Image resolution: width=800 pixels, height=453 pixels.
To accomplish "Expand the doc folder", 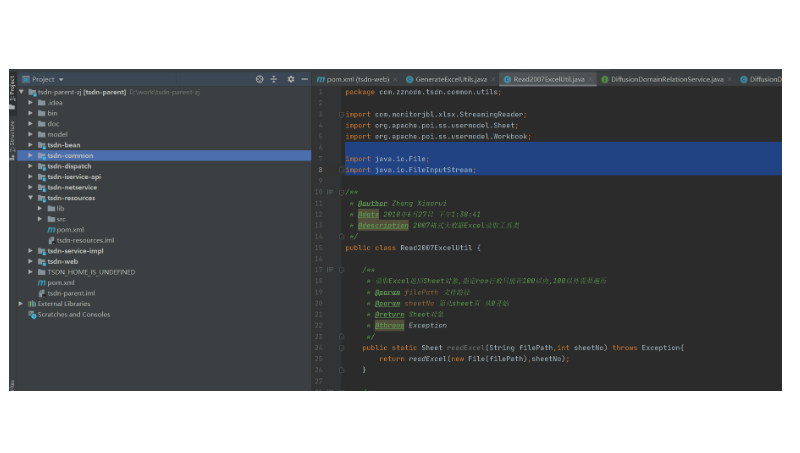I will [x=31, y=124].
